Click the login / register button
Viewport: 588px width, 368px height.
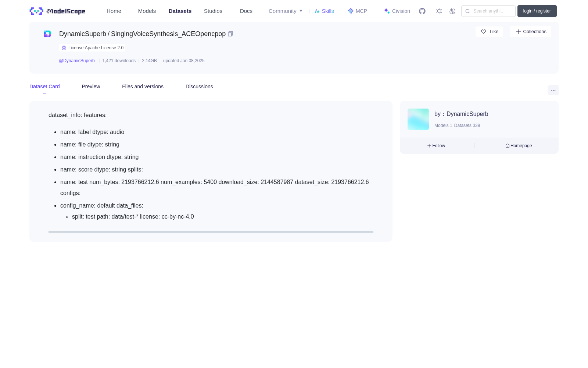tap(537, 11)
